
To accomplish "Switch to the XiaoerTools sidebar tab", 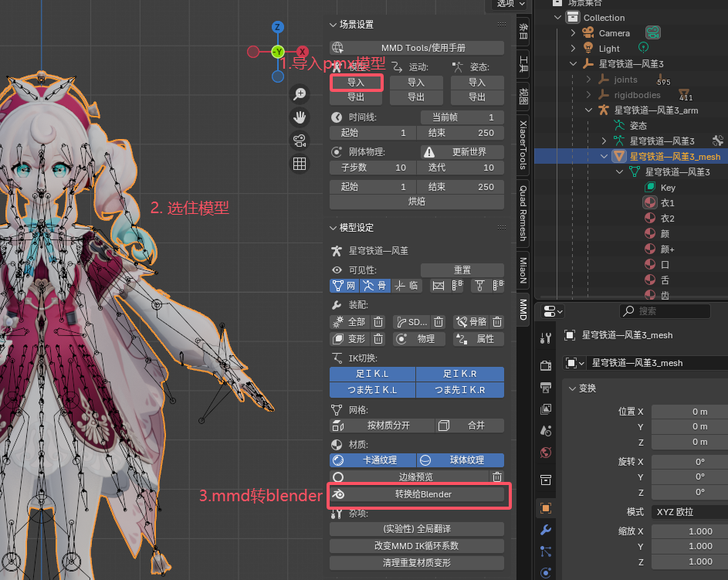I will coord(523,145).
